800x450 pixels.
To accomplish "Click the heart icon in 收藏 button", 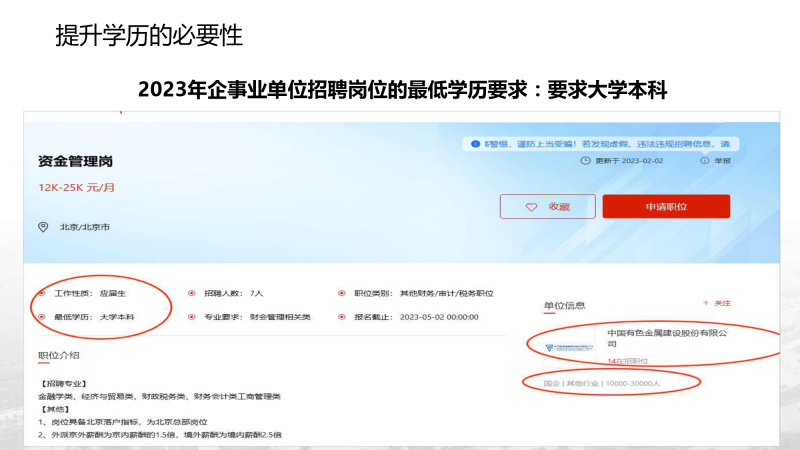I will click(532, 206).
